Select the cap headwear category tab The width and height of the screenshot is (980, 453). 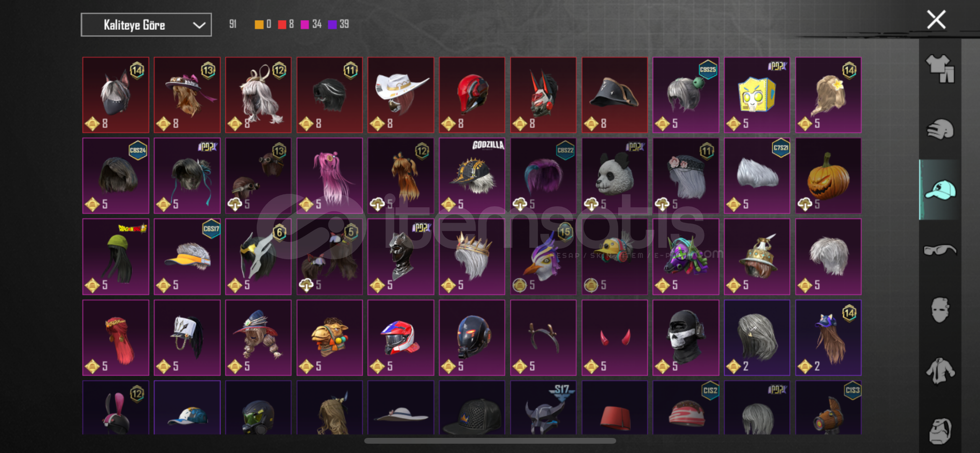[940, 190]
